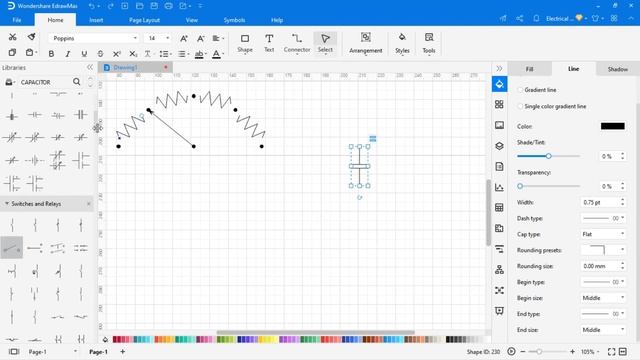The width and height of the screenshot is (640, 360).
Task: Decrease font size with the smaller A icon
Action: click(200, 38)
